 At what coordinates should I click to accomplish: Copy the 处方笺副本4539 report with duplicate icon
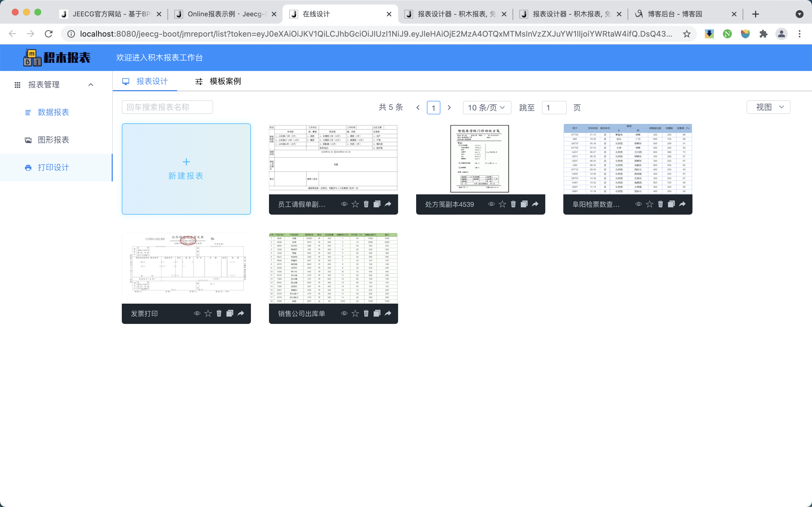pos(524,204)
